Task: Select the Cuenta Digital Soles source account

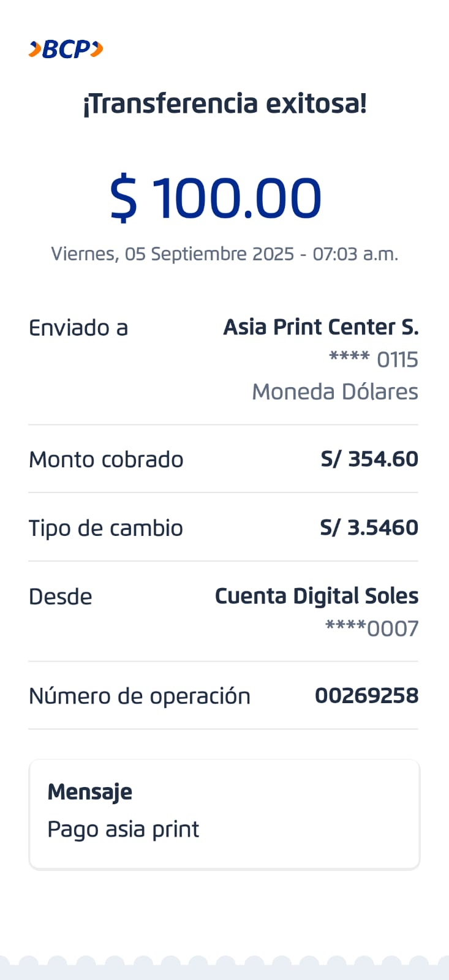Action: (316, 596)
